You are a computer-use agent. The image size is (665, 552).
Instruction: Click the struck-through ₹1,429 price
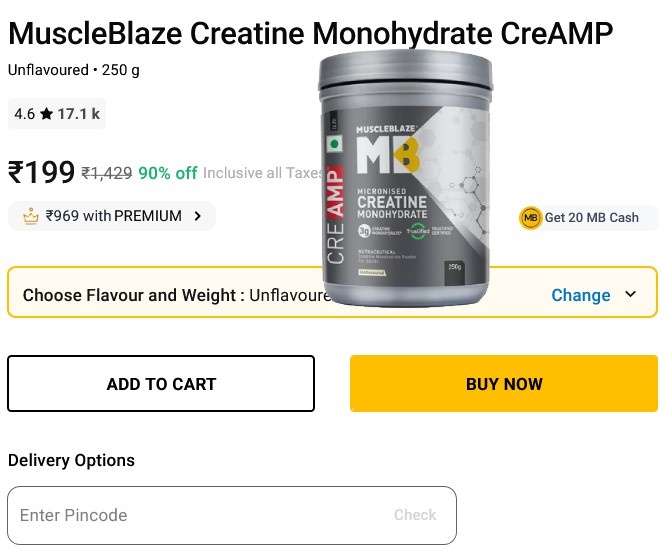pos(106,173)
